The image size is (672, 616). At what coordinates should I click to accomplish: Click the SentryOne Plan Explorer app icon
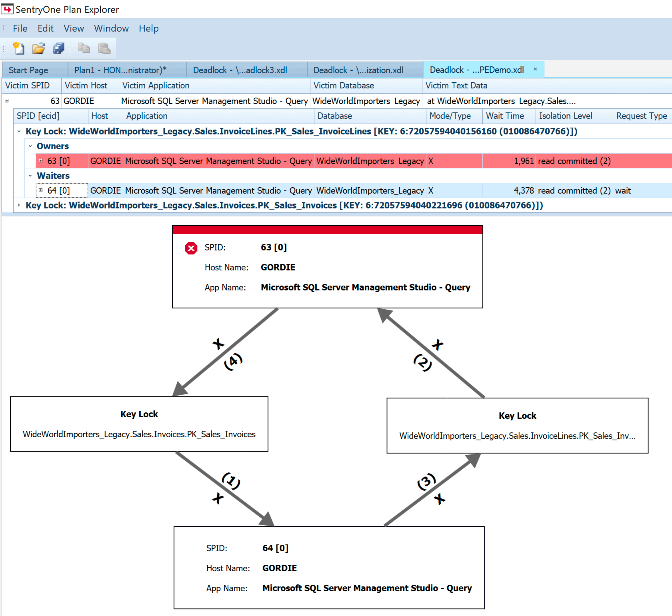pyautogui.click(x=7, y=9)
